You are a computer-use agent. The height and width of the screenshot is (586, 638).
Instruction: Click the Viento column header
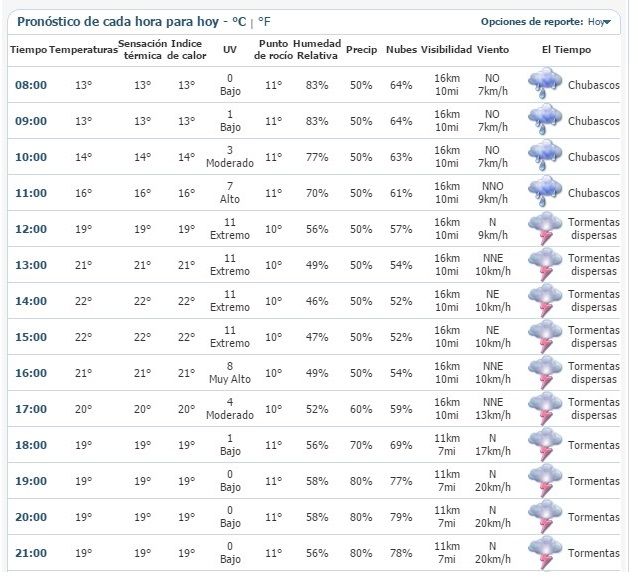point(492,49)
